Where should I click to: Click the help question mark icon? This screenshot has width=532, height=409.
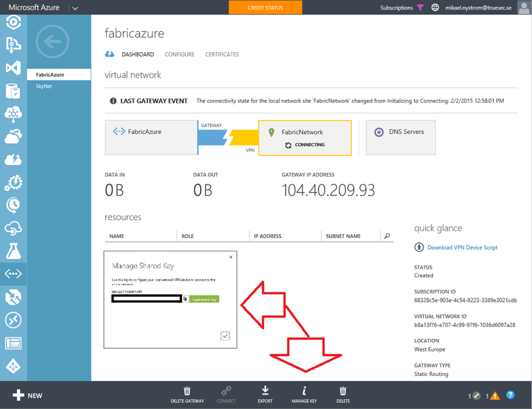510,395
